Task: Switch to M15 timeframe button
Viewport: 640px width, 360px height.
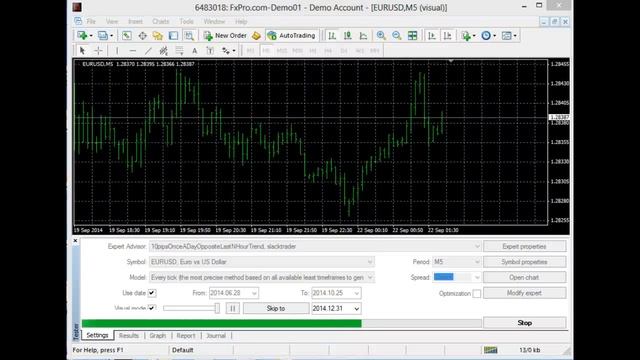Action: point(282,51)
